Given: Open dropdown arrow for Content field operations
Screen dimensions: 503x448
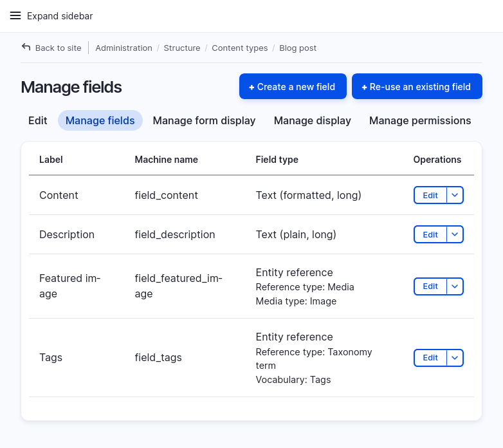Looking at the screenshot, I should pyautogui.click(x=455, y=196).
